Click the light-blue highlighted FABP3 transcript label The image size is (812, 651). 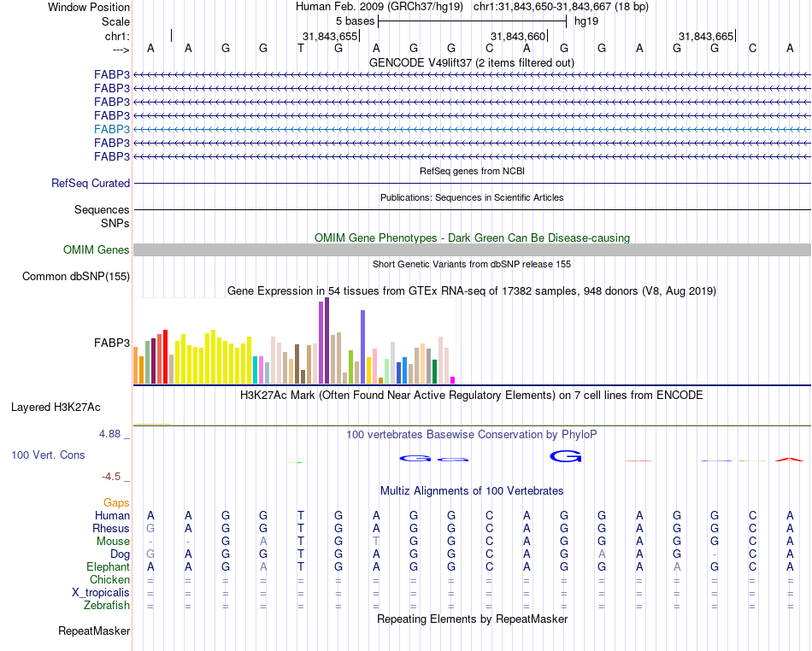(112, 129)
